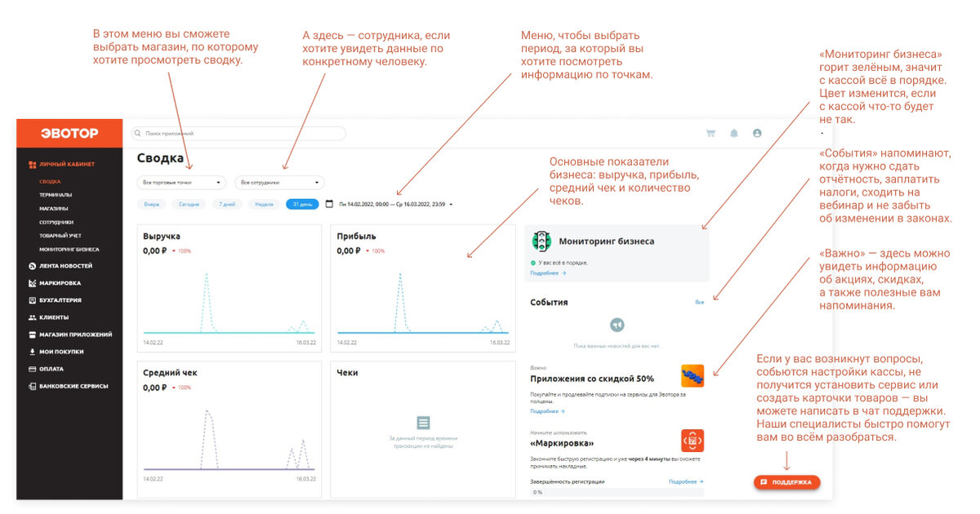Click the traffic light monitoring icon
Screen dimensions: 980x514
click(x=541, y=241)
